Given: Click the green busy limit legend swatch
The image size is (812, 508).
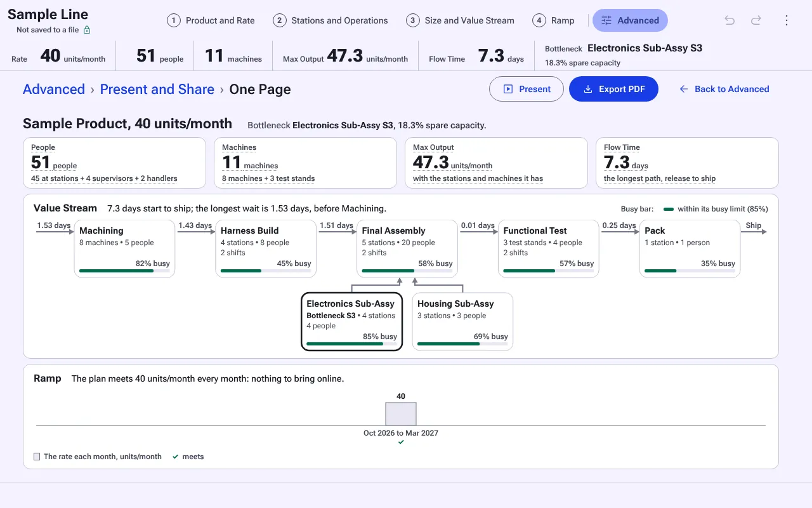Looking at the screenshot, I should click(668, 209).
